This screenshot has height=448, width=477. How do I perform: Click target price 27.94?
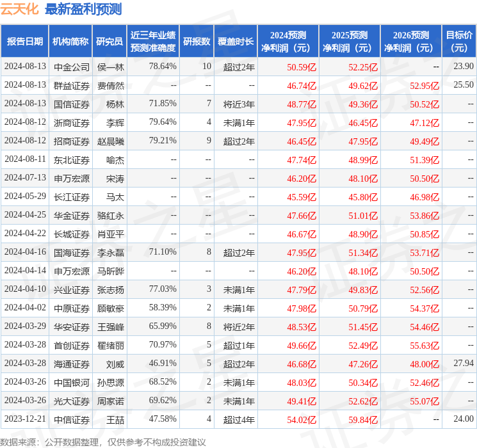464,363
